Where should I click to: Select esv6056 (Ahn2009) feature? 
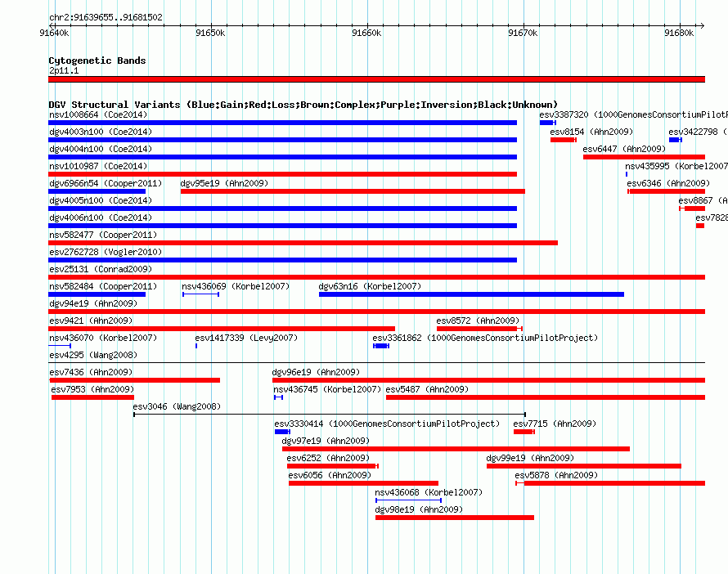pyautogui.click(x=363, y=483)
